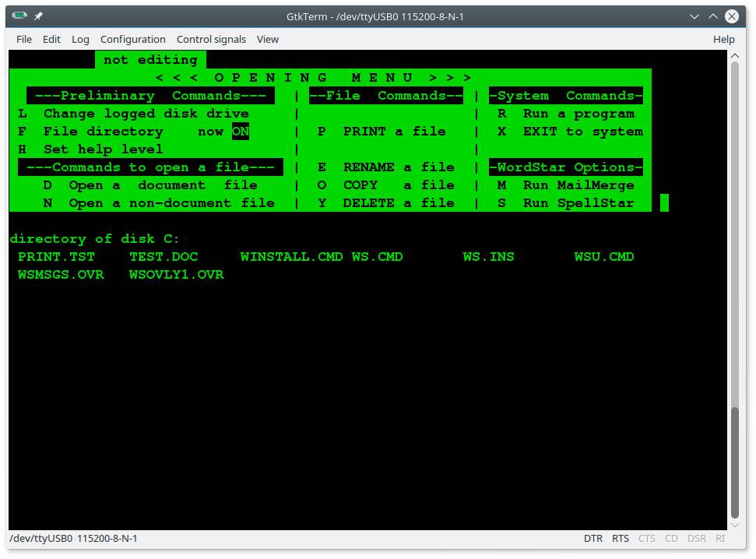Click the vertical scrollbar thumb

pos(735,462)
